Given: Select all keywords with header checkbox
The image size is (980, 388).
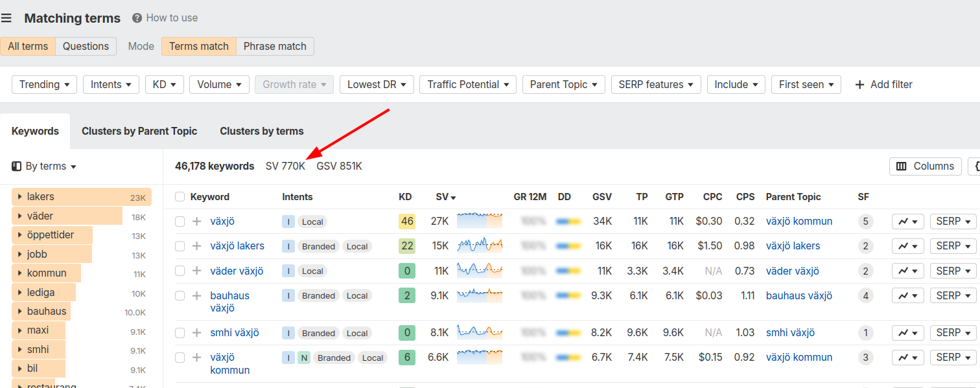Looking at the screenshot, I should [x=180, y=197].
